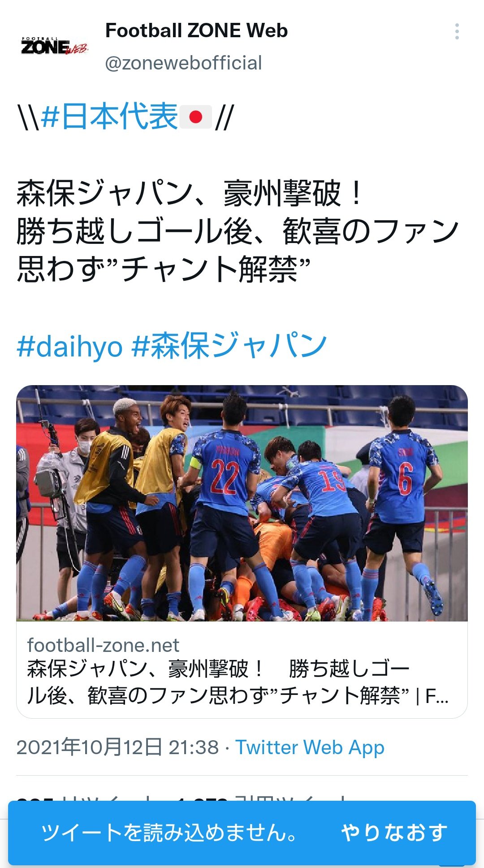Open the Twitter Web App source link
484x868 pixels.
tap(310, 747)
